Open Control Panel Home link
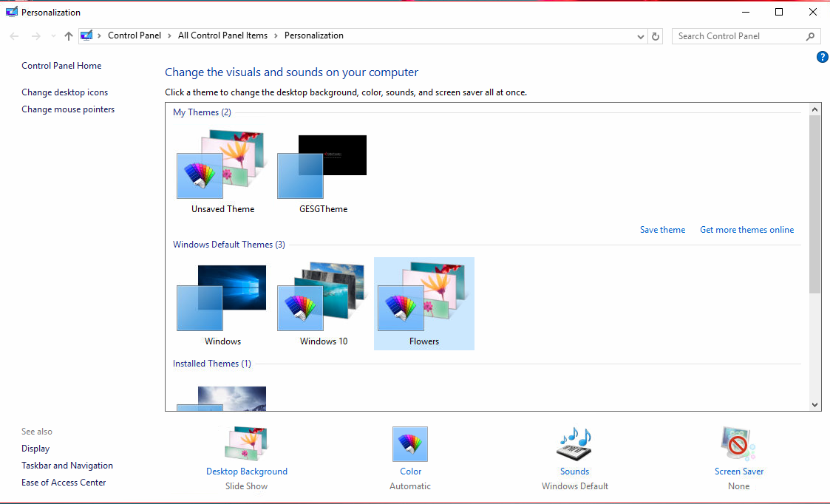Image resolution: width=830 pixels, height=504 pixels. pyautogui.click(x=61, y=66)
